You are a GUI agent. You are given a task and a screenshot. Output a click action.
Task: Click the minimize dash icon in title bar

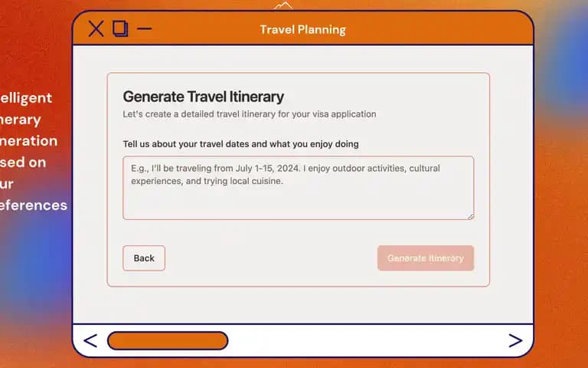pos(145,28)
